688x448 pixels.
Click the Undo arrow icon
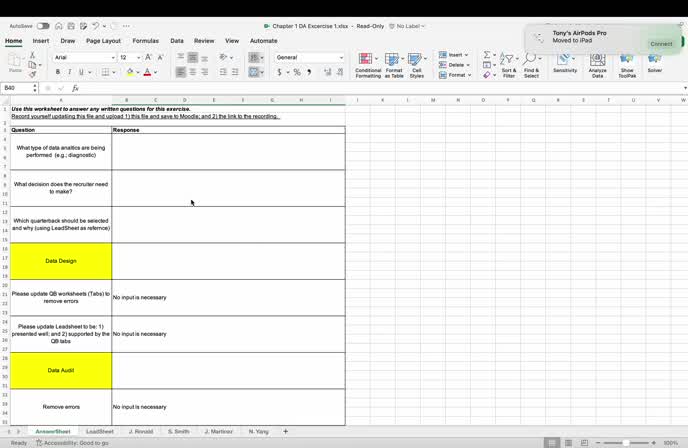point(95,26)
